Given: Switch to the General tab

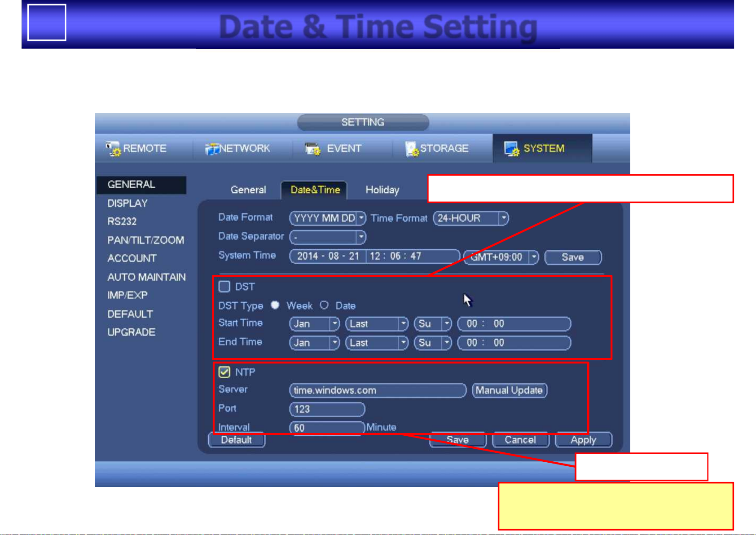Looking at the screenshot, I should click(x=248, y=190).
